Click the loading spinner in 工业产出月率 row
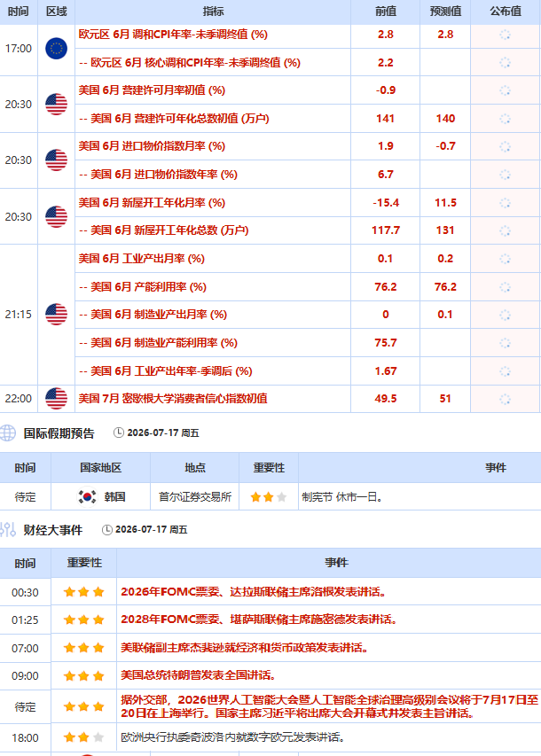Image resolution: width=541 pixels, height=756 pixels. click(x=505, y=259)
